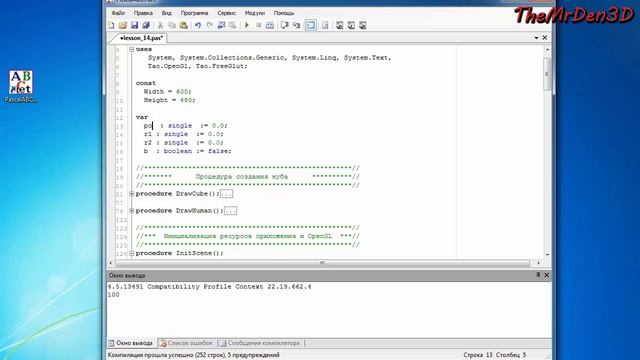
Task: Click the greyed navigate forward icon
Action: click(x=232, y=25)
